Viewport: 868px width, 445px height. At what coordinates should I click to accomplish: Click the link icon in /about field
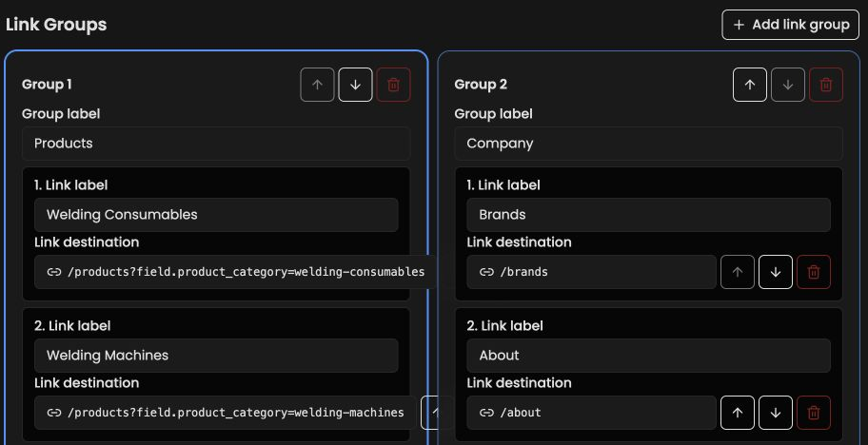coord(486,413)
